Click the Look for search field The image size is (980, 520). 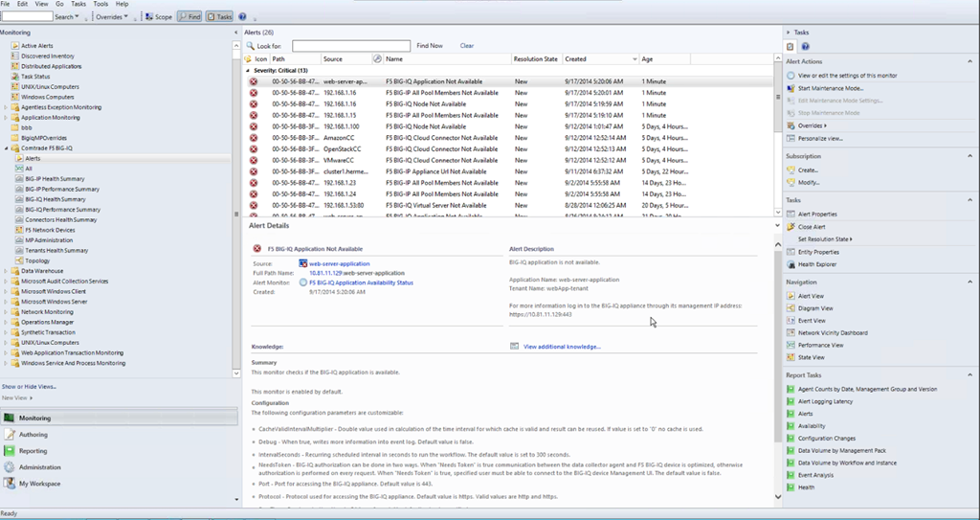click(350, 46)
